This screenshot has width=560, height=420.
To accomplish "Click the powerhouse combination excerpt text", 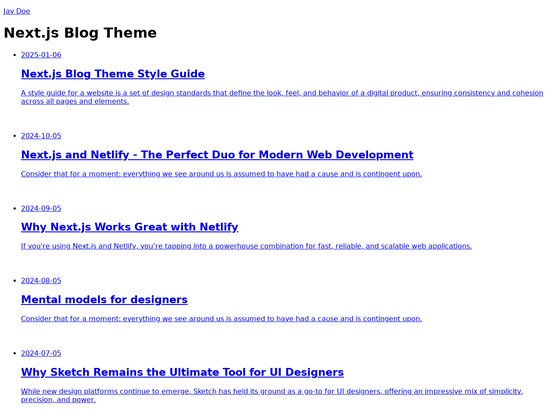I will [246, 246].
